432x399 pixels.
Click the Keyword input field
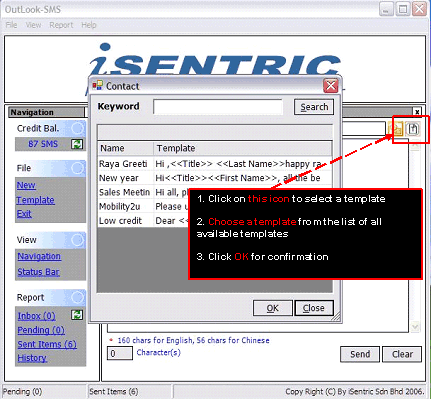point(218,107)
